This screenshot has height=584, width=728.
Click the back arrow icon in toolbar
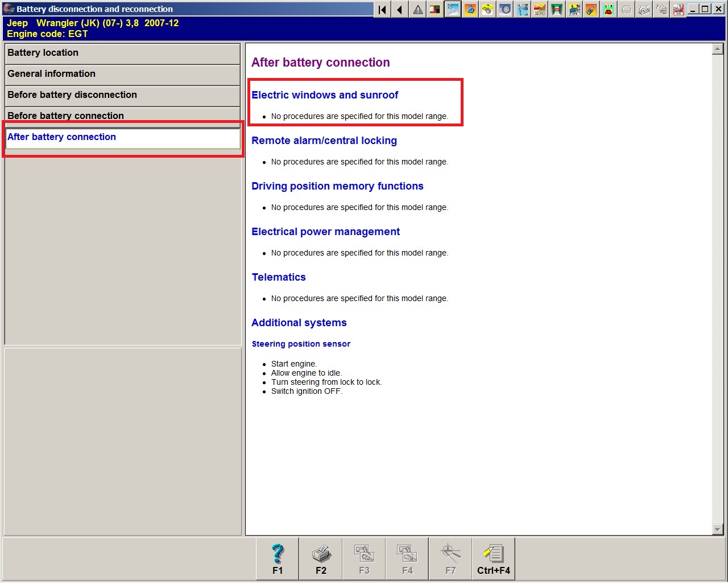[400, 9]
